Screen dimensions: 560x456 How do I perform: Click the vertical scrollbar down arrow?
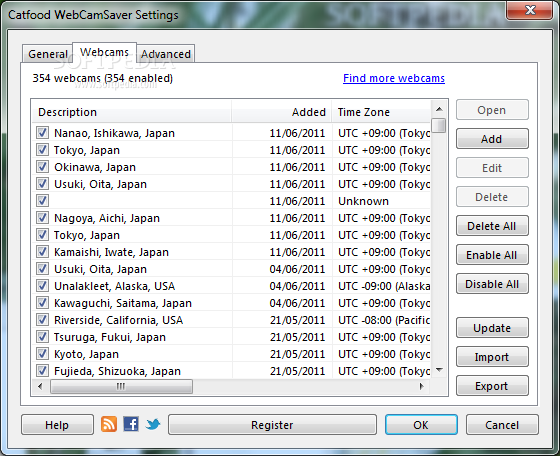[x=439, y=370]
